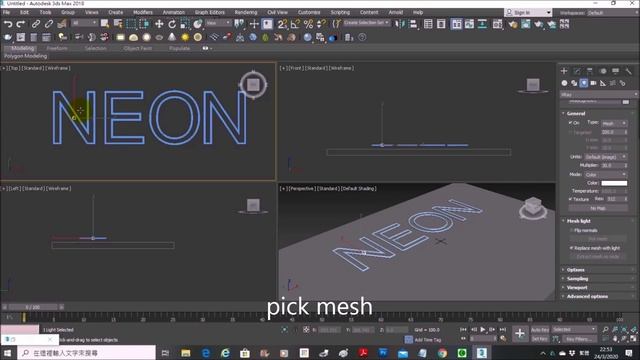Collapse the Mesh light rollout

click(578, 221)
